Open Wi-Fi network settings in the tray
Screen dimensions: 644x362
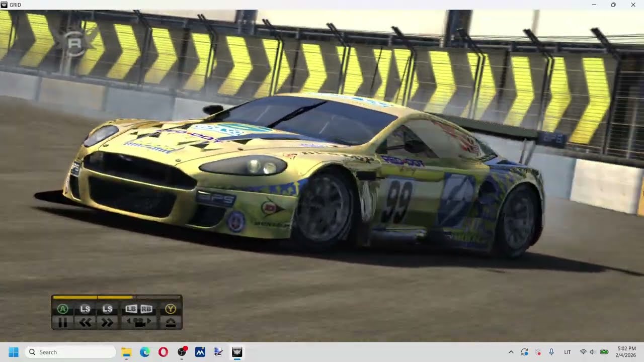[583, 352]
